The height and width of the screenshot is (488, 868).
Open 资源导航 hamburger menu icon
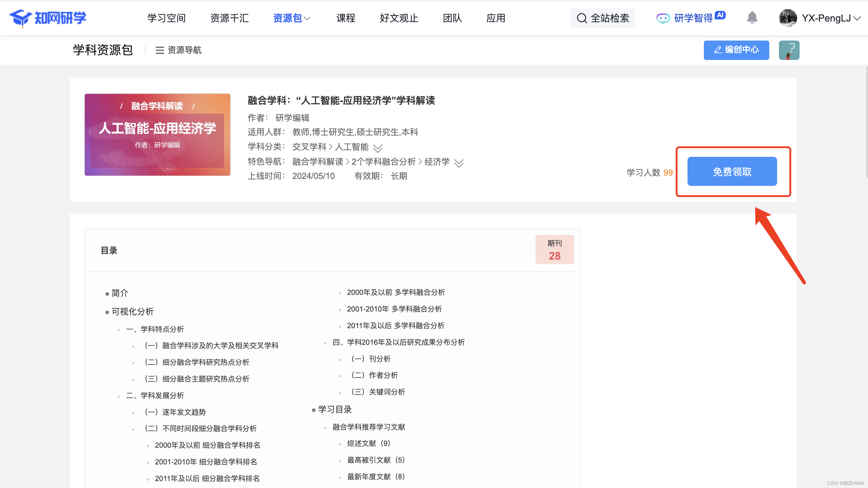[x=159, y=50]
